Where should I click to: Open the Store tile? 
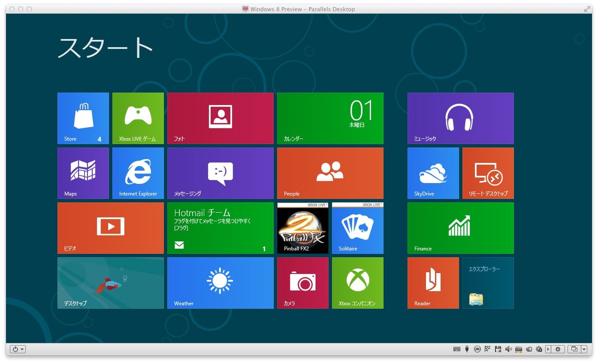(x=83, y=118)
